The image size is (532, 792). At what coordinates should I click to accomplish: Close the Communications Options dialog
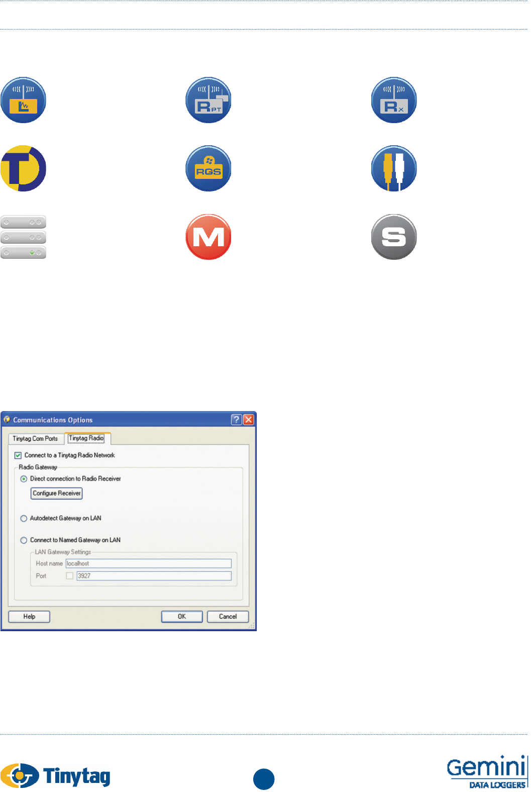(249, 420)
